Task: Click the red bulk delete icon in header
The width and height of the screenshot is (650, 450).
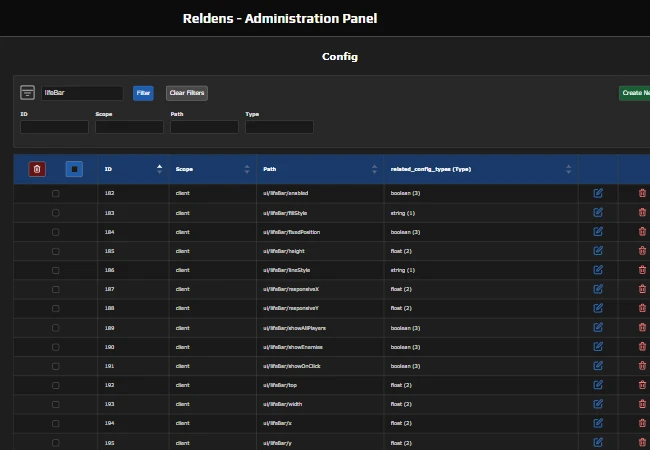Action: [x=37, y=169]
